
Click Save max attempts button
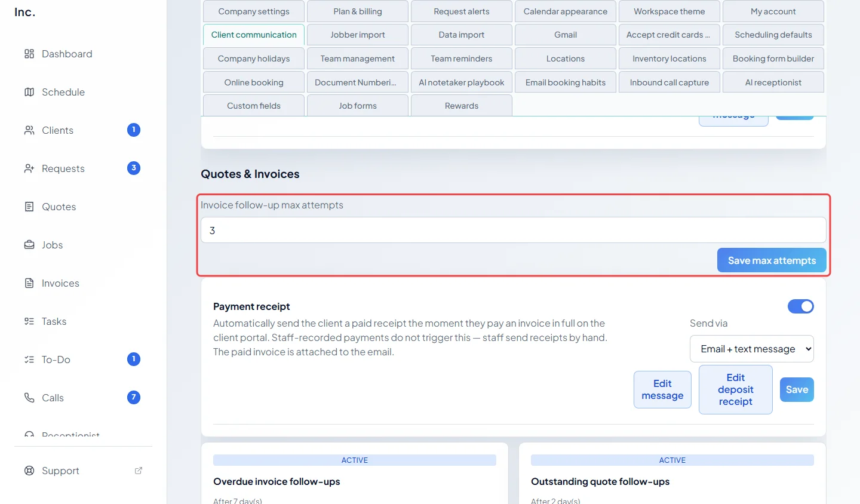772,260
